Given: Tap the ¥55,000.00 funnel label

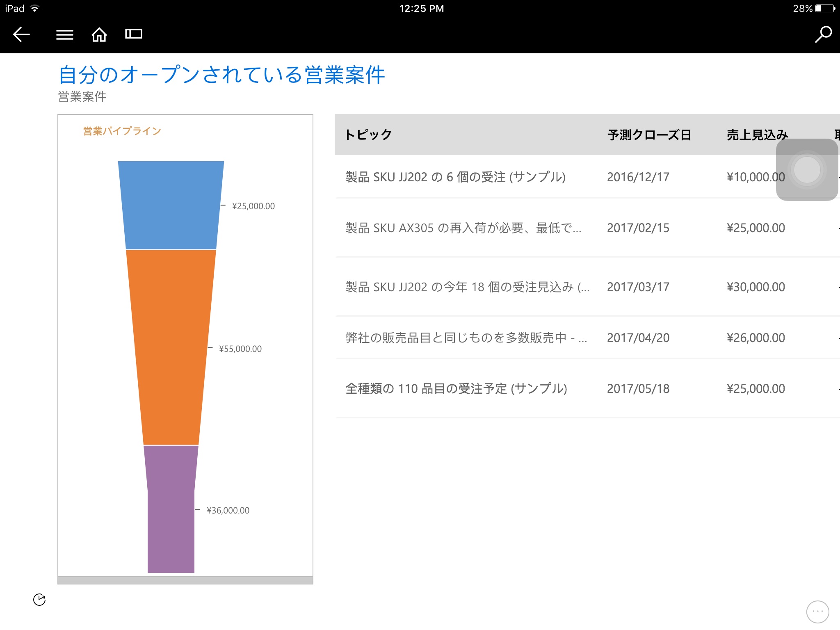Looking at the screenshot, I should (x=240, y=349).
